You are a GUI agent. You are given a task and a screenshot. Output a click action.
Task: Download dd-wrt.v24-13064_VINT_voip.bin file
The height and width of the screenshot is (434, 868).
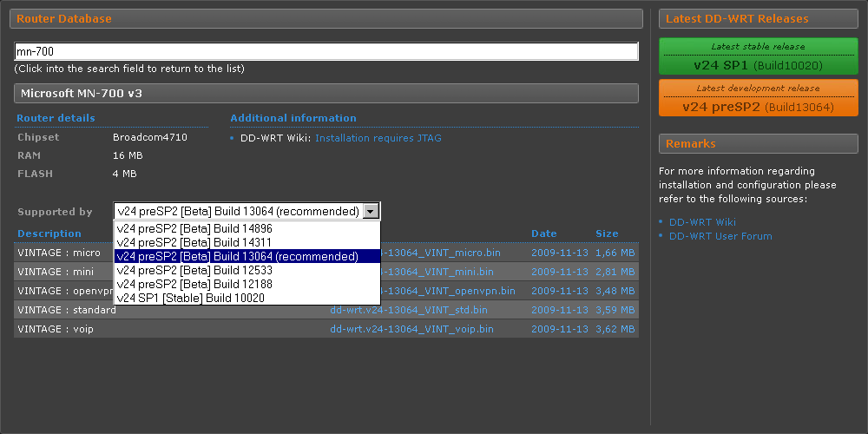pyautogui.click(x=411, y=329)
